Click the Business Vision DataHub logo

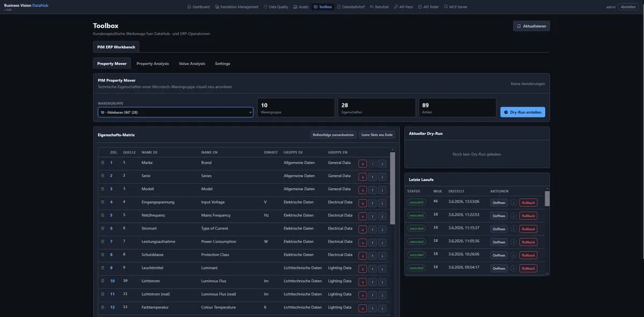[26, 5]
